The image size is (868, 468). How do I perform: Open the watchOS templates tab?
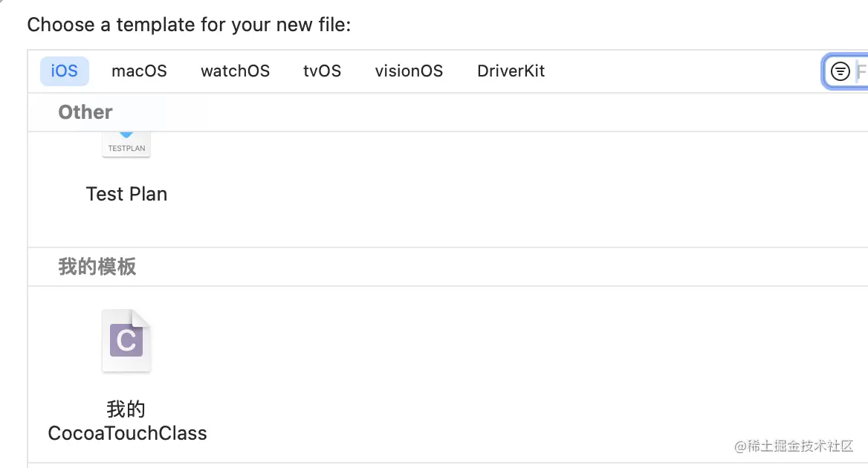(236, 71)
